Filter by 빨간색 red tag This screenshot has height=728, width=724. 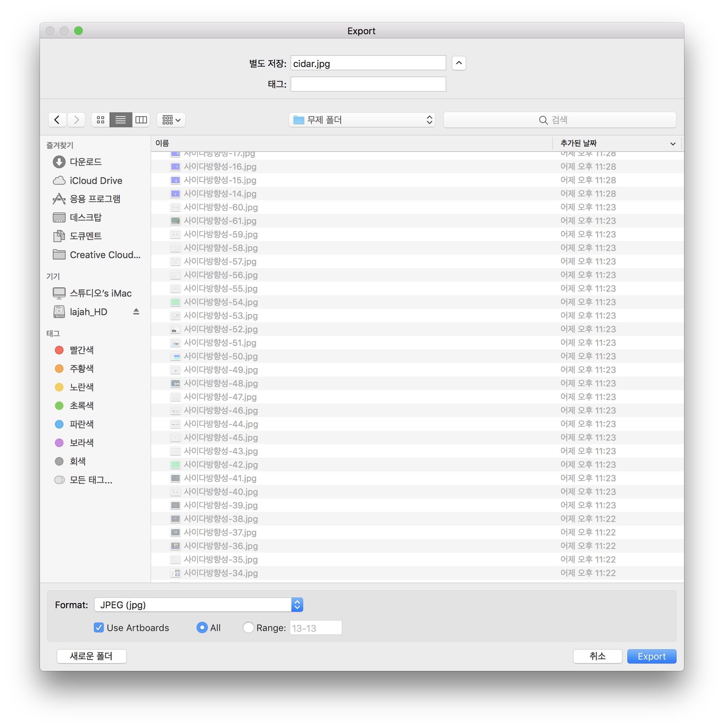(81, 350)
